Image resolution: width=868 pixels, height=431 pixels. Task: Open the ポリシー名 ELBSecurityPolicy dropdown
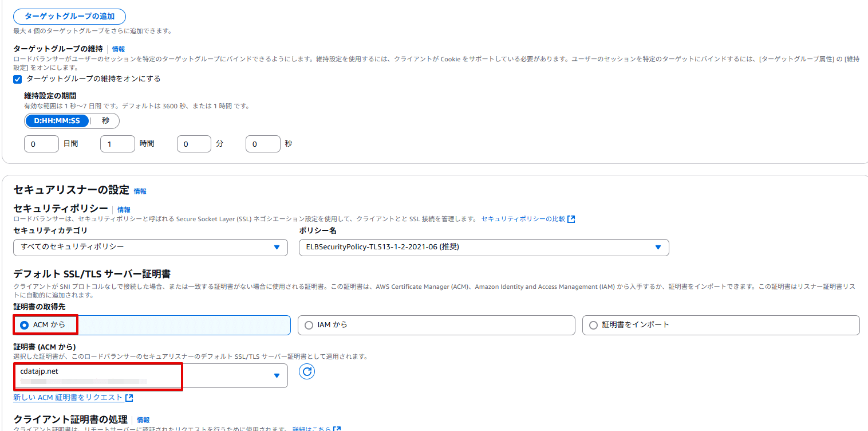click(484, 247)
